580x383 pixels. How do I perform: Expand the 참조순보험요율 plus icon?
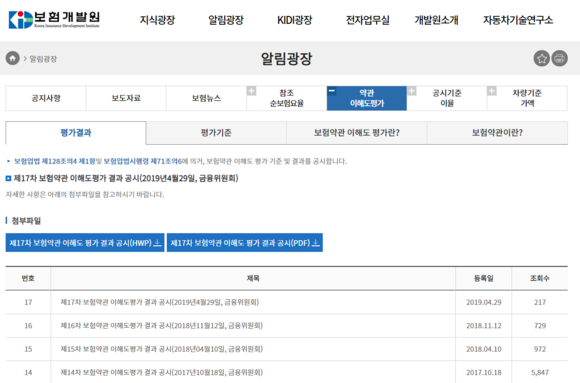[252, 91]
